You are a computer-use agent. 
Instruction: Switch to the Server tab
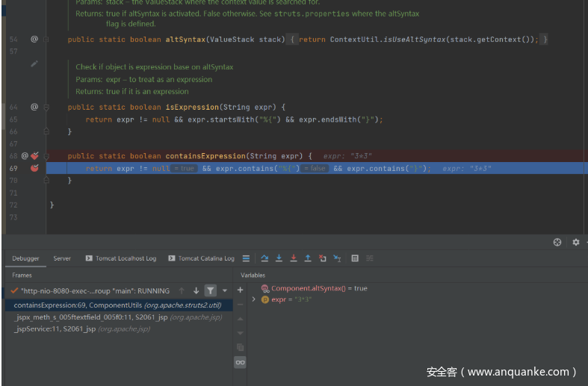[x=62, y=258]
